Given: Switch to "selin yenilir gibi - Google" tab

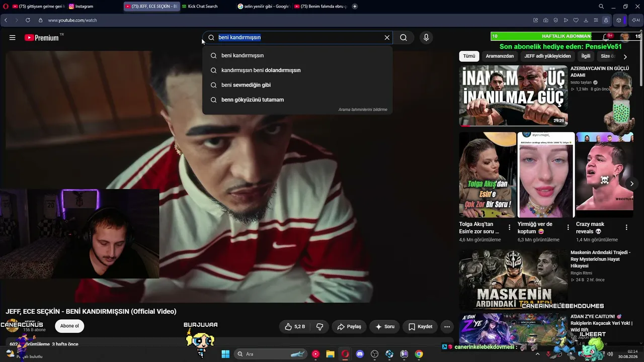Looking at the screenshot, I should 264,7.
